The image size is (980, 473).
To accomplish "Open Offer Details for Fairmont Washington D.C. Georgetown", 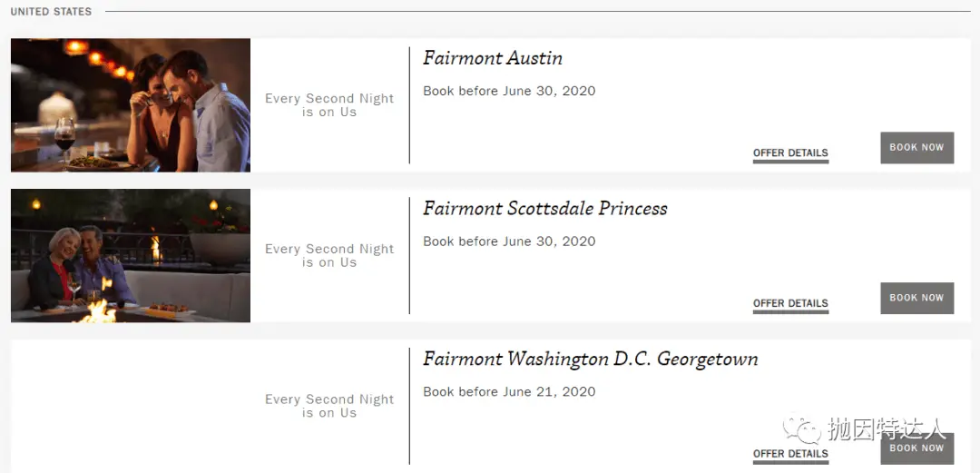I will click(790, 454).
